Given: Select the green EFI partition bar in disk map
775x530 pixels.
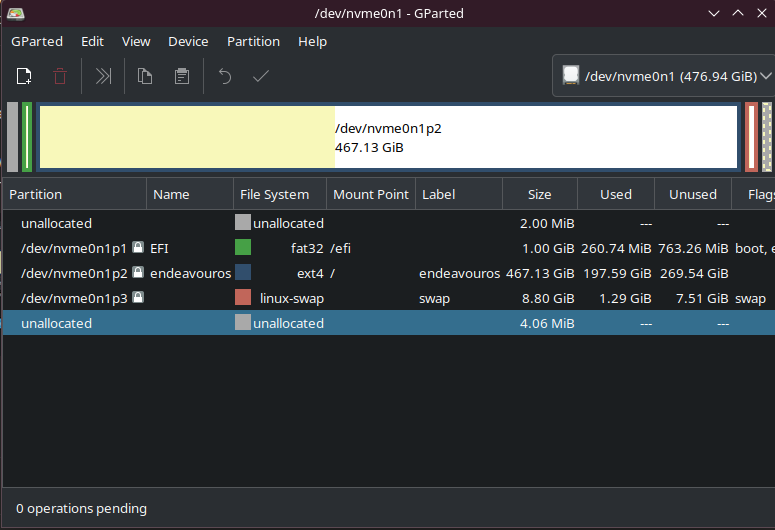Looking at the screenshot, I should tap(27, 137).
